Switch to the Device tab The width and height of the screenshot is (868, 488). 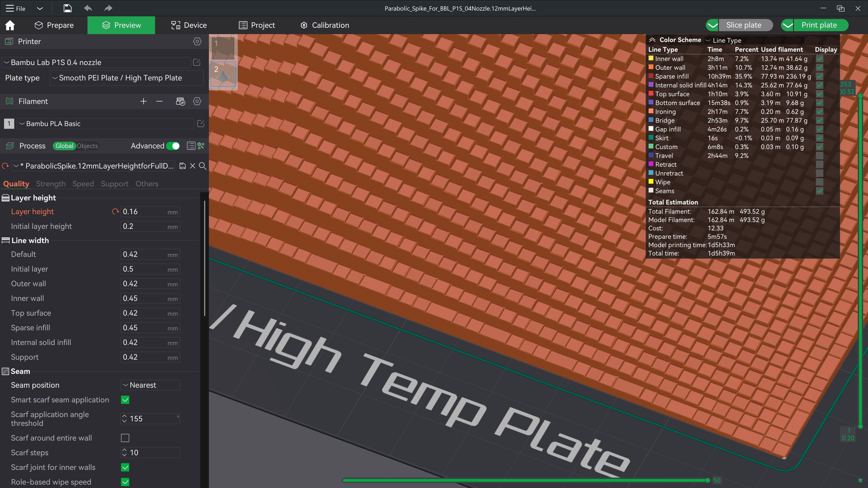click(x=189, y=25)
